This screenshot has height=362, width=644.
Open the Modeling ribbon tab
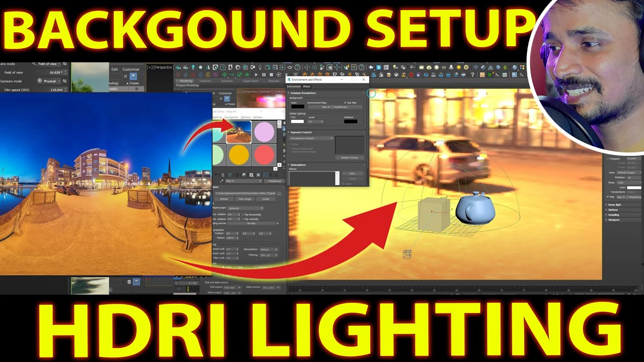[x=186, y=81]
